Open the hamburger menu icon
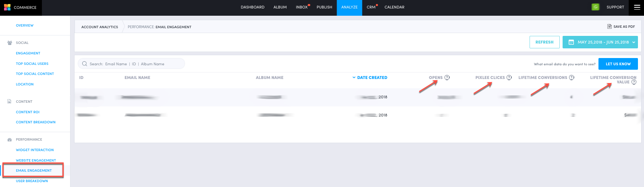 tap(637, 7)
